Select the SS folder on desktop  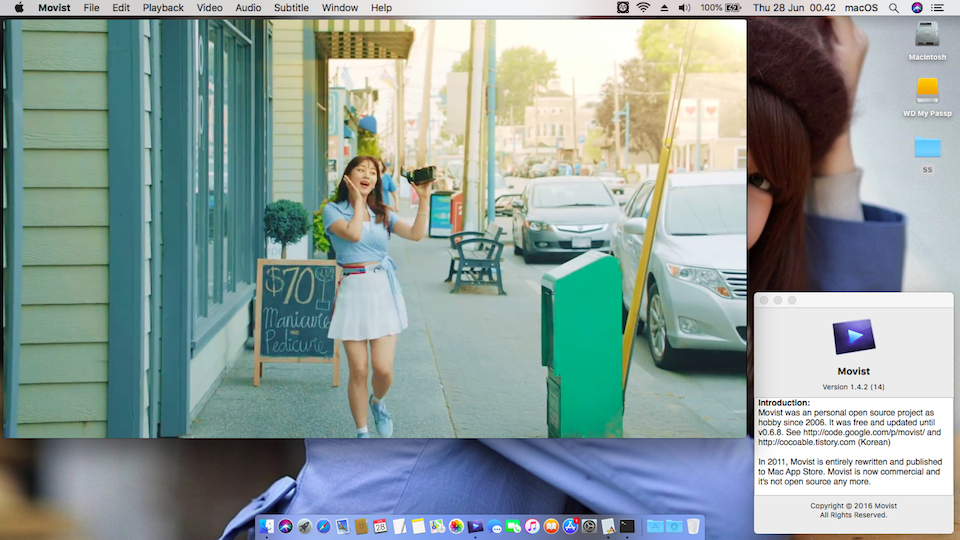927,148
